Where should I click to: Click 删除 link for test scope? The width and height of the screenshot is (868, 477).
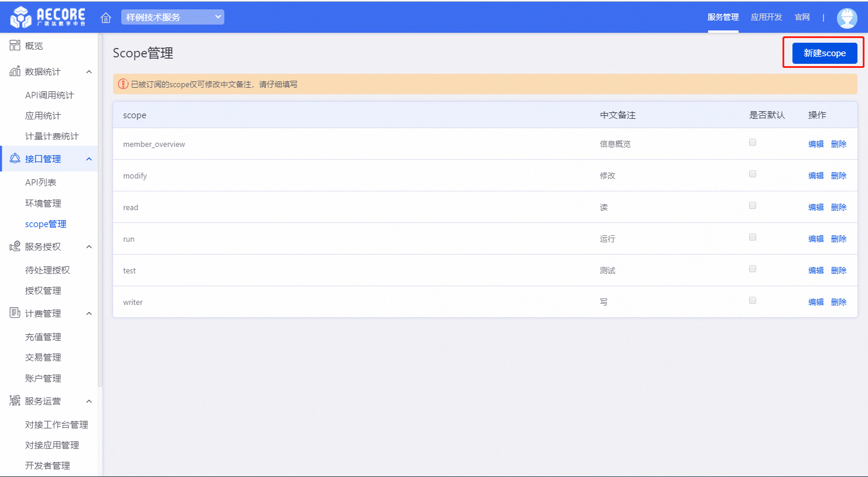click(x=839, y=270)
